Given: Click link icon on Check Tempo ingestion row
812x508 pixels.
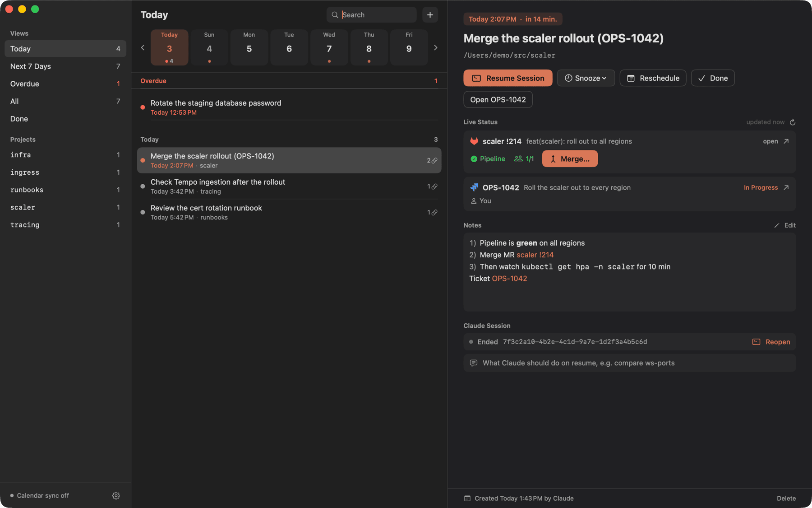Looking at the screenshot, I should point(434,186).
